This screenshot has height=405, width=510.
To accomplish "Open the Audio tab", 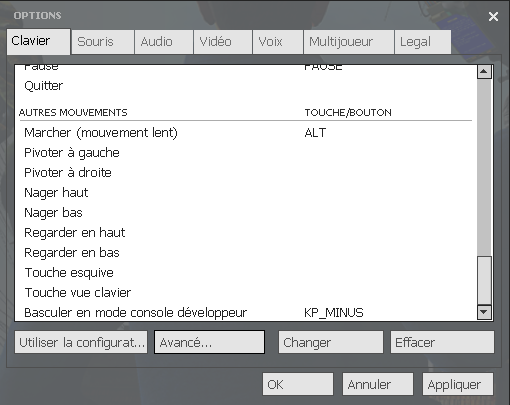I will 164,42.
